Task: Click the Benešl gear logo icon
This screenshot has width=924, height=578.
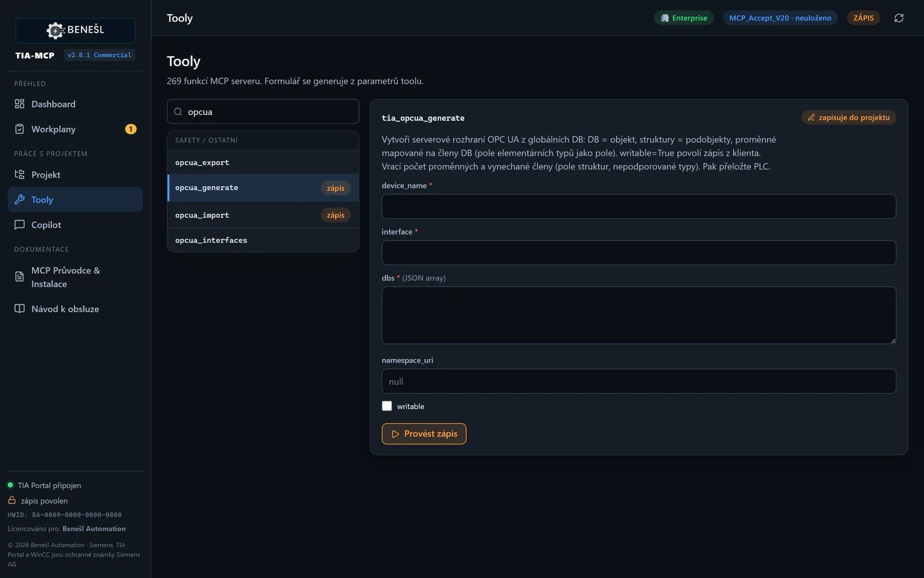Action: point(56,30)
